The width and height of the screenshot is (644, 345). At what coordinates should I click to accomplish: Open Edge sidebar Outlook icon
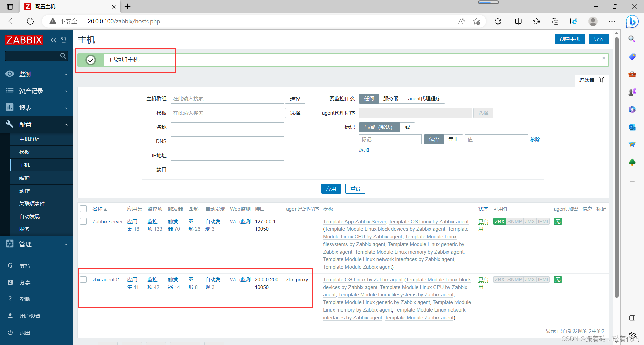click(x=632, y=127)
